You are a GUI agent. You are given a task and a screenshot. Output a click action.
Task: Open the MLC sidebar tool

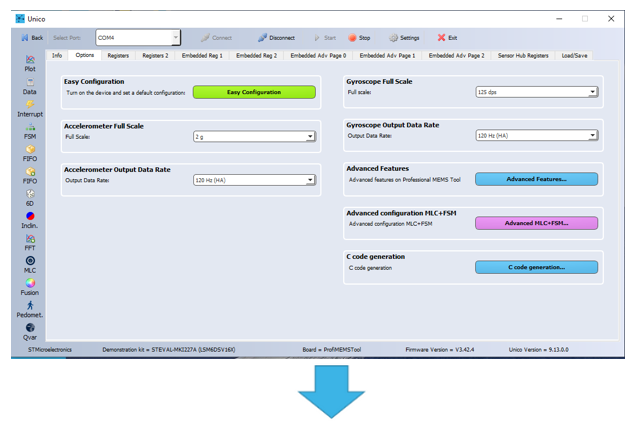(30, 265)
